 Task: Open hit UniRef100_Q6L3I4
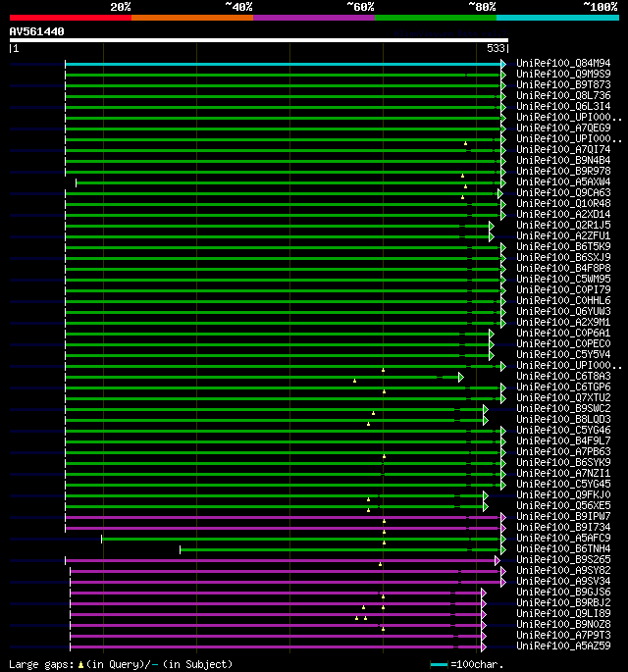click(563, 106)
